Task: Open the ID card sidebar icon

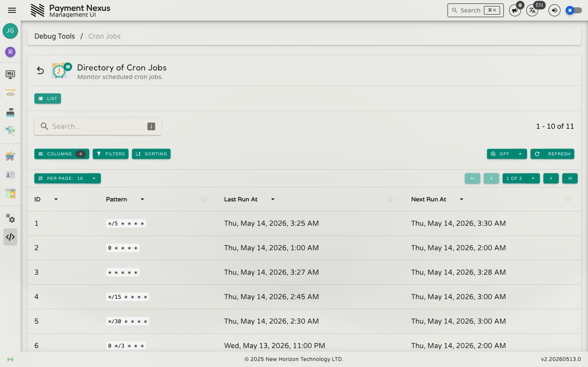Action: pos(10,175)
